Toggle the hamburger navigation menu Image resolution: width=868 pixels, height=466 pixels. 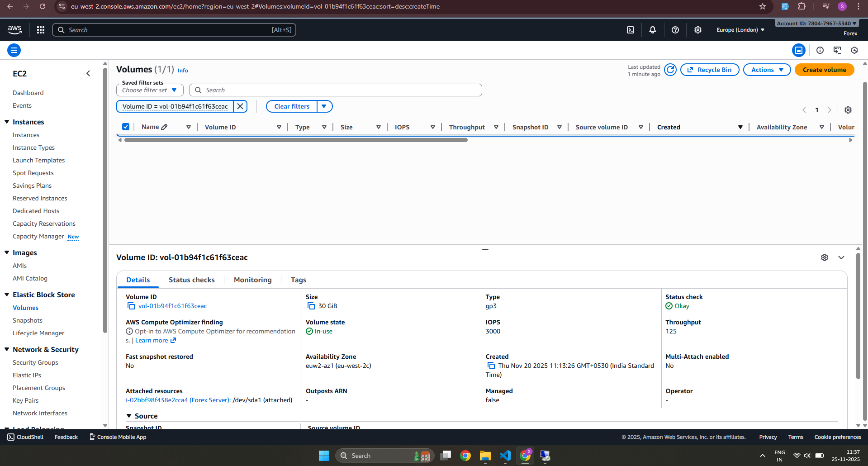[x=14, y=50]
